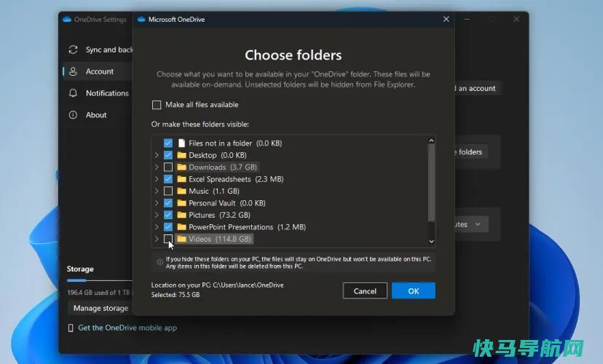Open the Notifications settings tab
Screen dimensions: 603x364
(x=98, y=93)
